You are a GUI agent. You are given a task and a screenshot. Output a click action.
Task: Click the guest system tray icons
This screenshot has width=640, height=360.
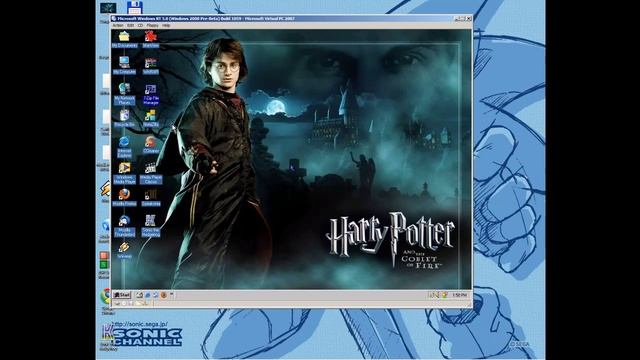coord(437,295)
